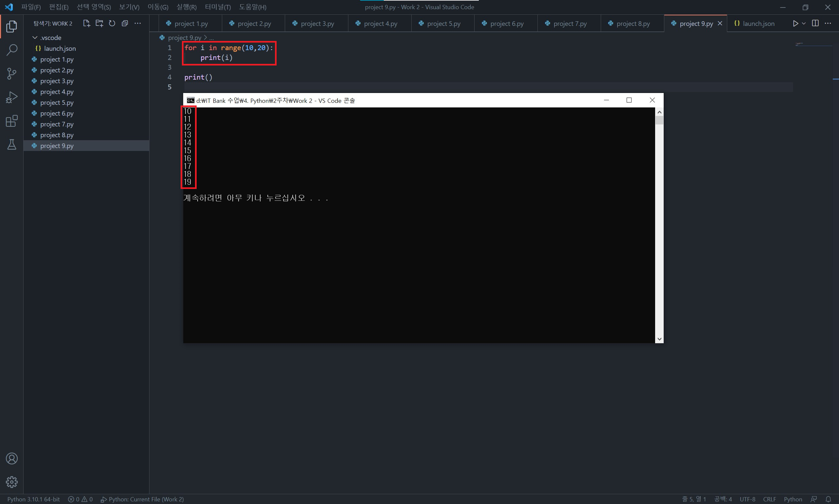
Task: Click the console window scroll down arrow
Action: (x=659, y=339)
